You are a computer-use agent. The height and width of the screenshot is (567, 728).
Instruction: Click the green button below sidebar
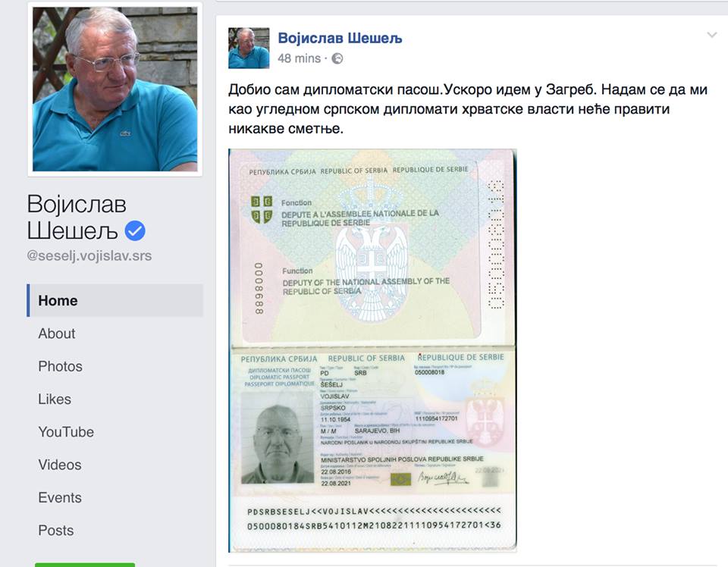[85, 565]
